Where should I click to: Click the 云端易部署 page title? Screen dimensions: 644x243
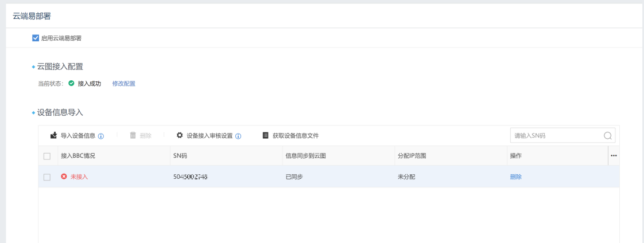32,16
